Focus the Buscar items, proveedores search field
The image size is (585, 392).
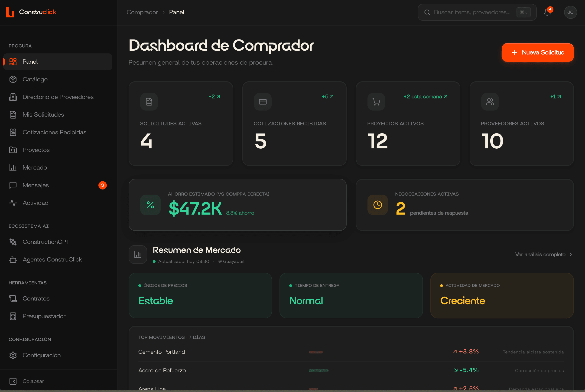pyautogui.click(x=477, y=12)
